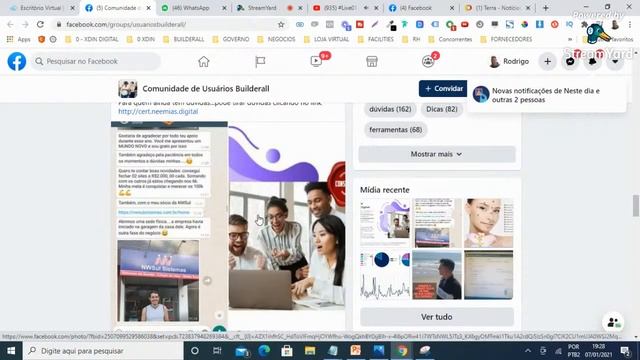Open the notifications bell icon

(592, 62)
